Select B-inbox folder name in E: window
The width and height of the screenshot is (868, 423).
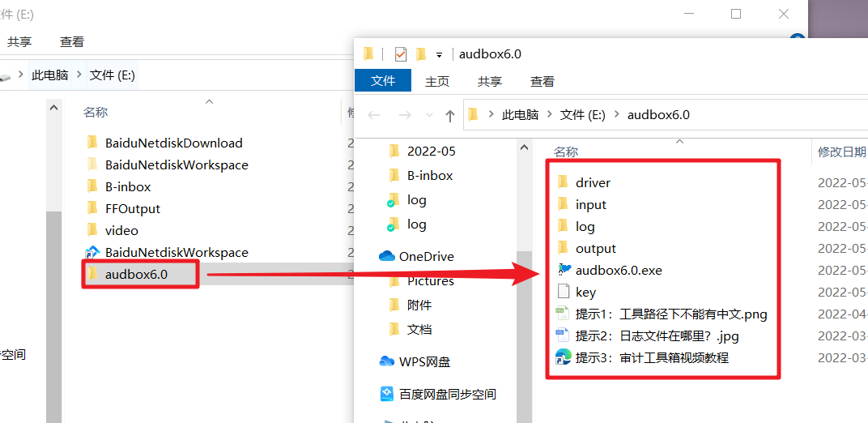coord(128,186)
